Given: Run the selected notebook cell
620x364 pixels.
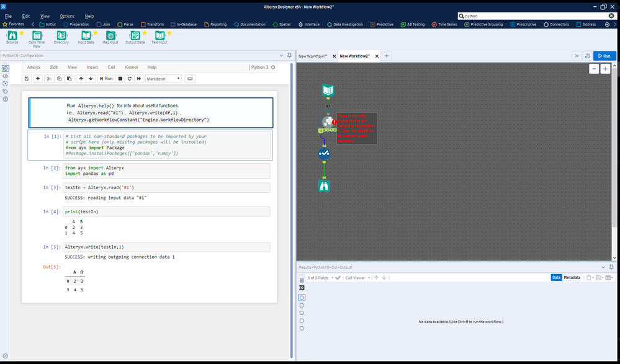Looking at the screenshot, I should [x=106, y=79].
